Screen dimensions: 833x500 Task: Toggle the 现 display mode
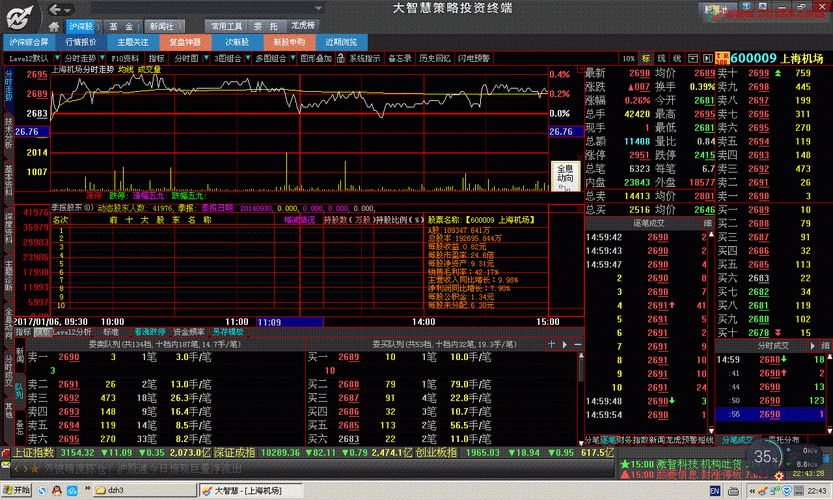tap(661, 58)
